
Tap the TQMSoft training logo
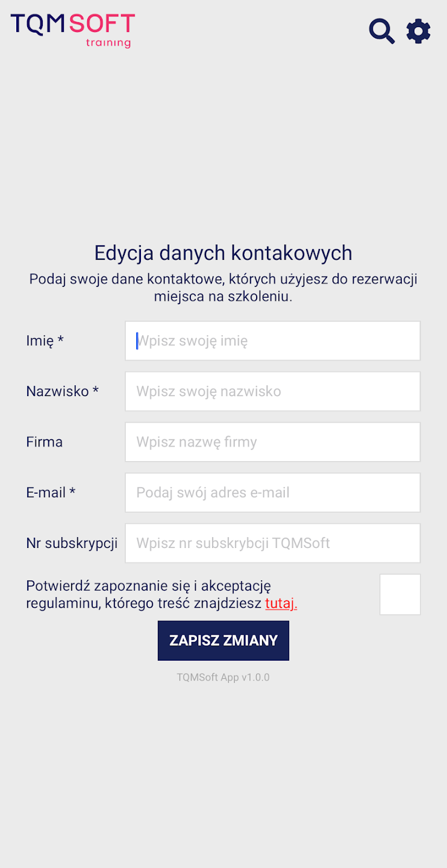click(x=73, y=31)
